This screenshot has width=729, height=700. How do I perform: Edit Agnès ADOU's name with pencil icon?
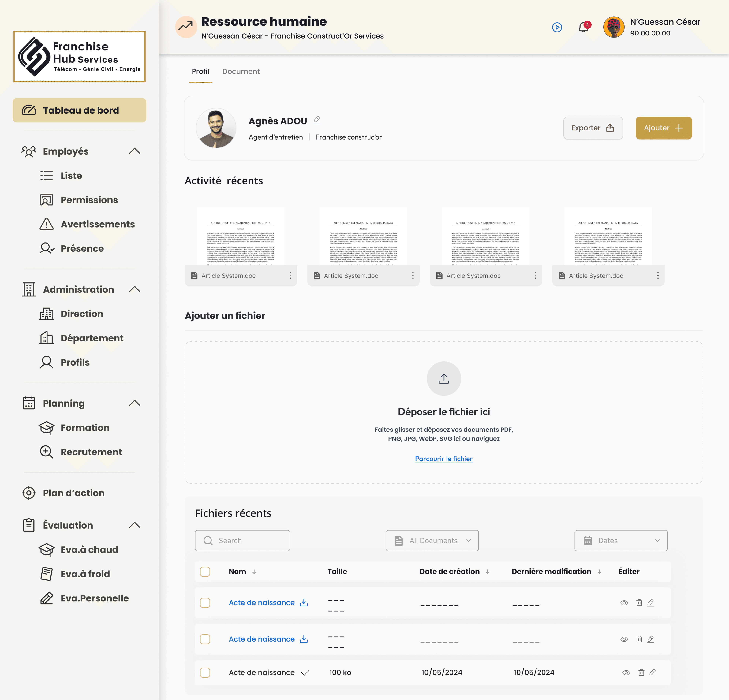coord(317,120)
